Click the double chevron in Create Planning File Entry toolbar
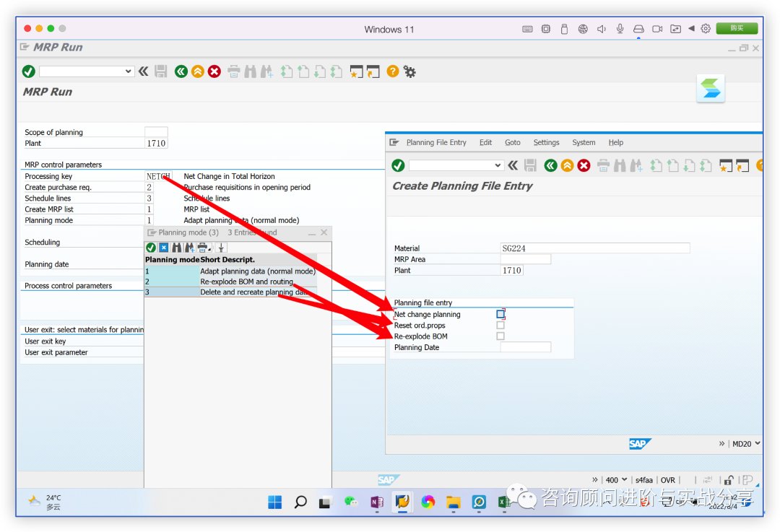 513,165
